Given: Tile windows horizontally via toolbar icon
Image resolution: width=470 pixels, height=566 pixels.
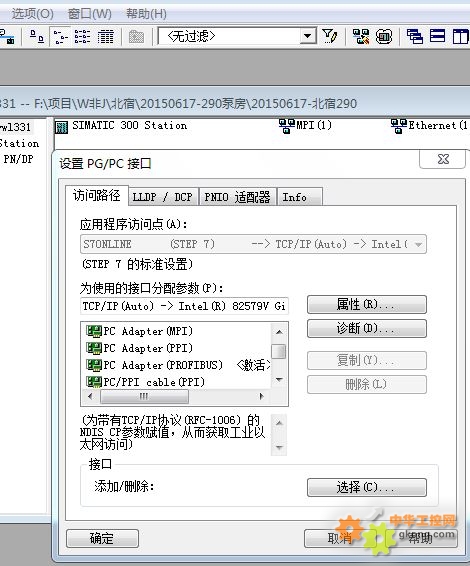Looking at the screenshot, I should 437,36.
